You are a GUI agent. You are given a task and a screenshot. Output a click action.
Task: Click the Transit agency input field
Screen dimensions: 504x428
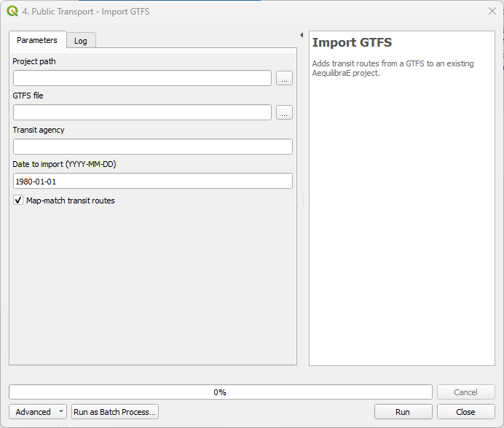point(153,147)
